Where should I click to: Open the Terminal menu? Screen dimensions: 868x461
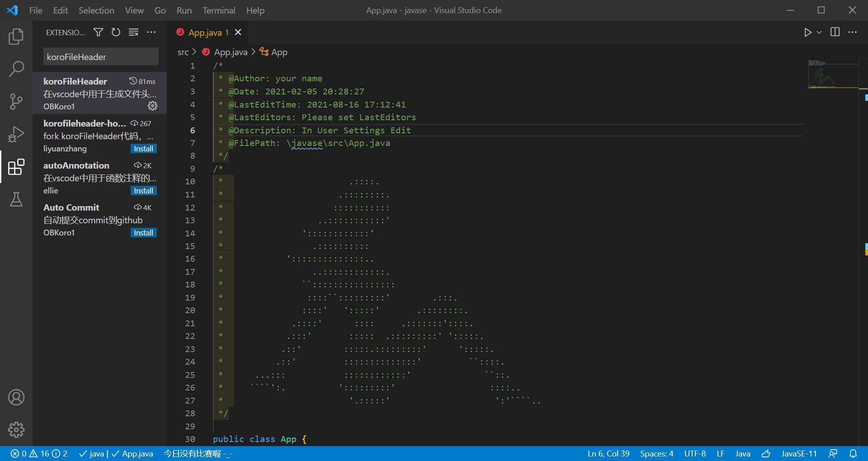pos(219,10)
